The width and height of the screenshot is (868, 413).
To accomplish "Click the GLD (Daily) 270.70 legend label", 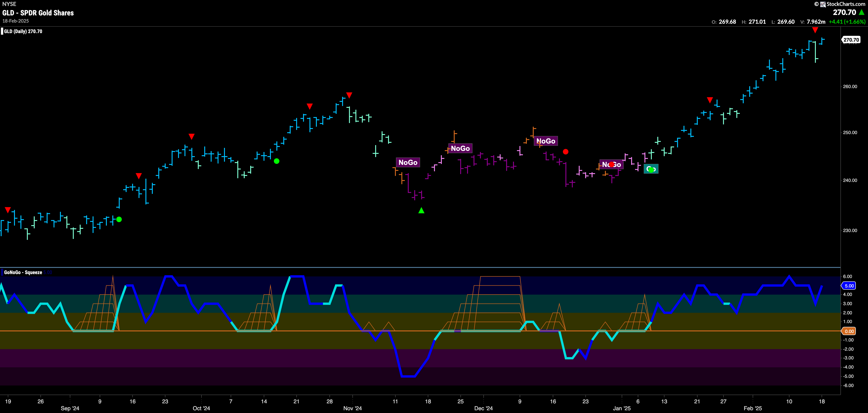I will (x=23, y=31).
